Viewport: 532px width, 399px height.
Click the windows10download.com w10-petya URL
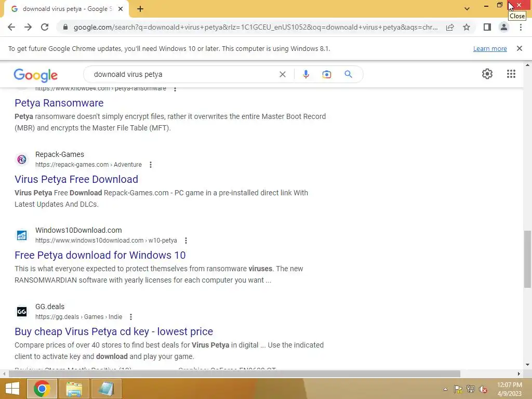pyautogui.click(x=106, y=241)
